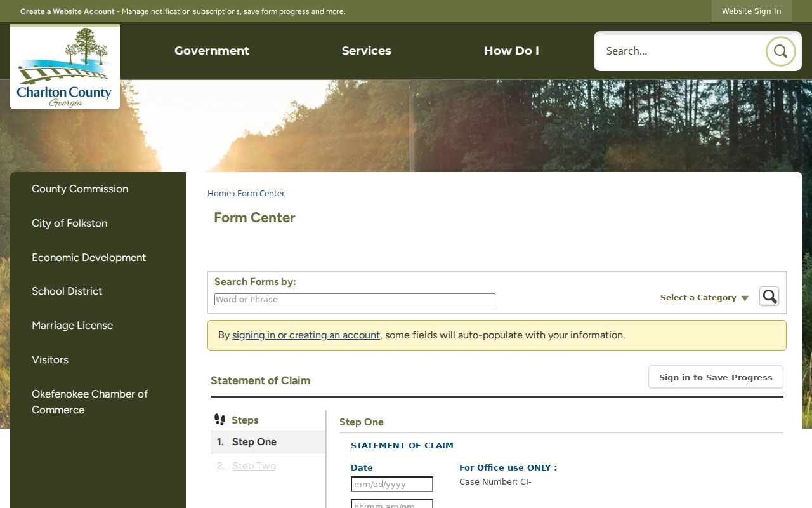Screen dimensions: 812x508
Task: Follow the Form Center breadcrumb link
Action: (x=261, y=194)
